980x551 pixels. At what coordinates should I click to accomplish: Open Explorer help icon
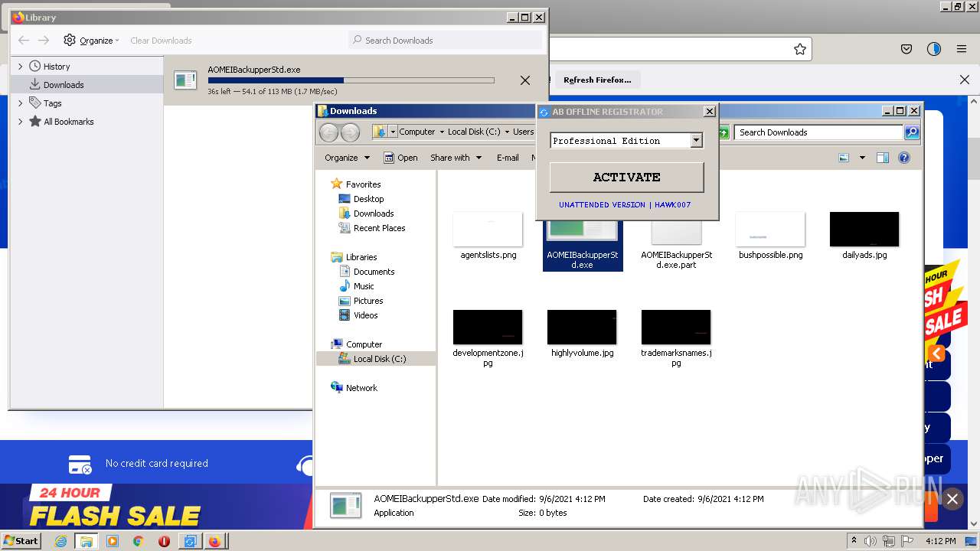904,158
